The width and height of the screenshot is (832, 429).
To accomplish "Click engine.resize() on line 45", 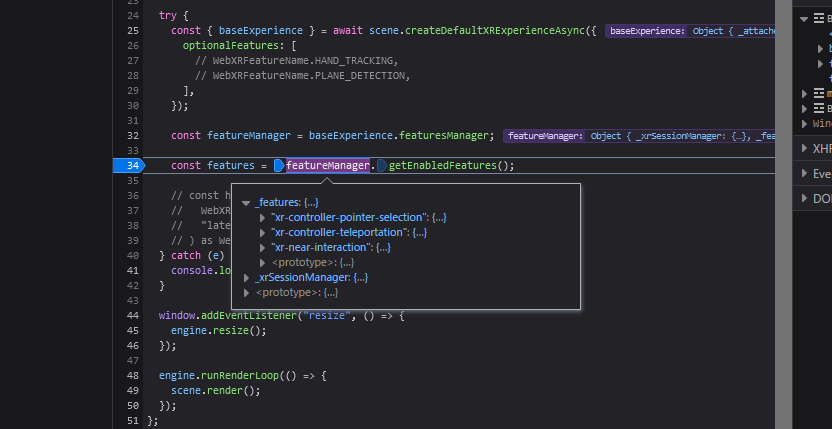I will coord(219,331).
